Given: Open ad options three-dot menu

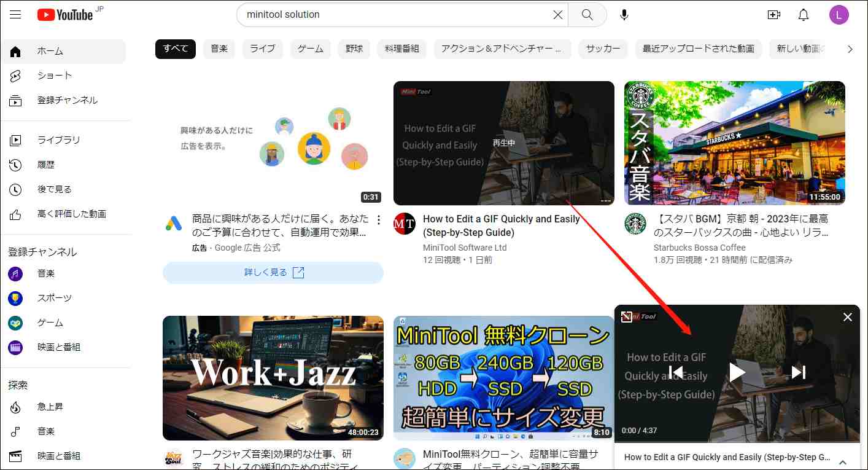Looking at the screenshot, I should (x=379, y=220).
